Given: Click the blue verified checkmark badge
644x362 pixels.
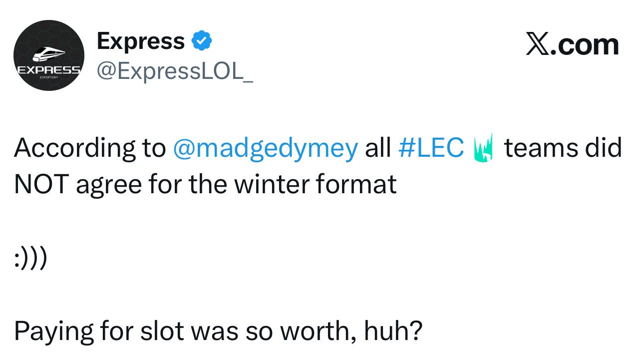Looking at the screenshot, I should pyautogui.click(x=202, y=41).
